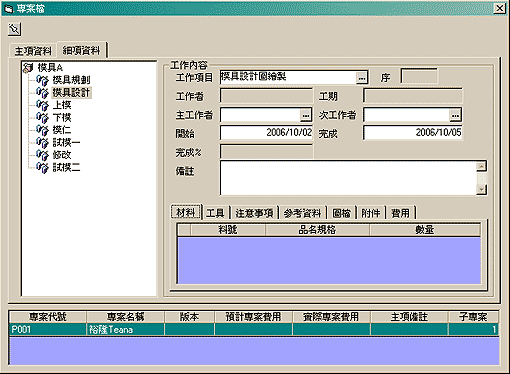Open the 注意事項 tab
Screen dimensions: 510x374
pos(254,213)
